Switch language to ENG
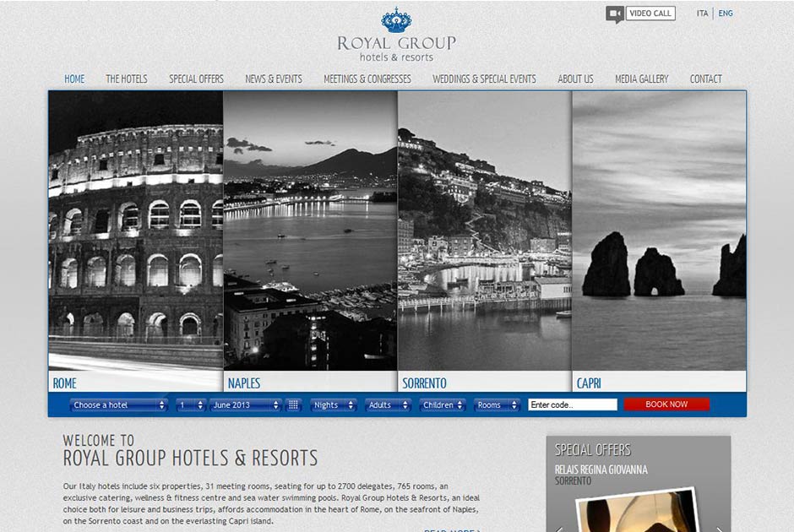 726,14
